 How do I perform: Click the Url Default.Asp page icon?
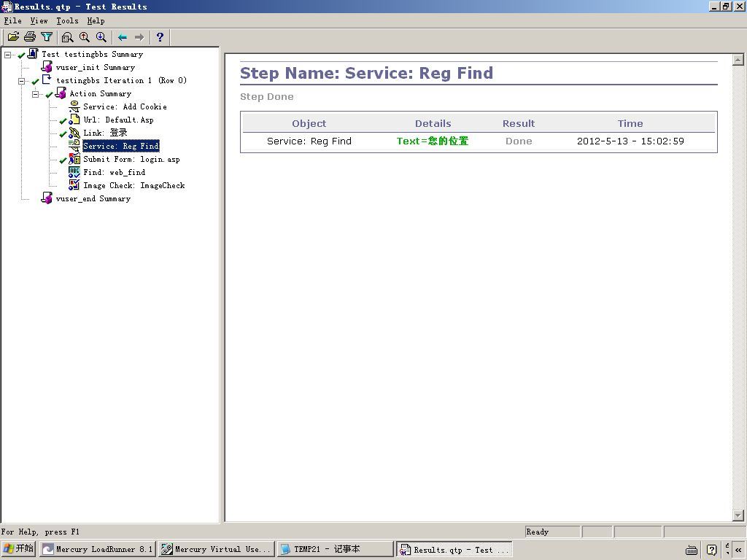(x=74, y=120)
